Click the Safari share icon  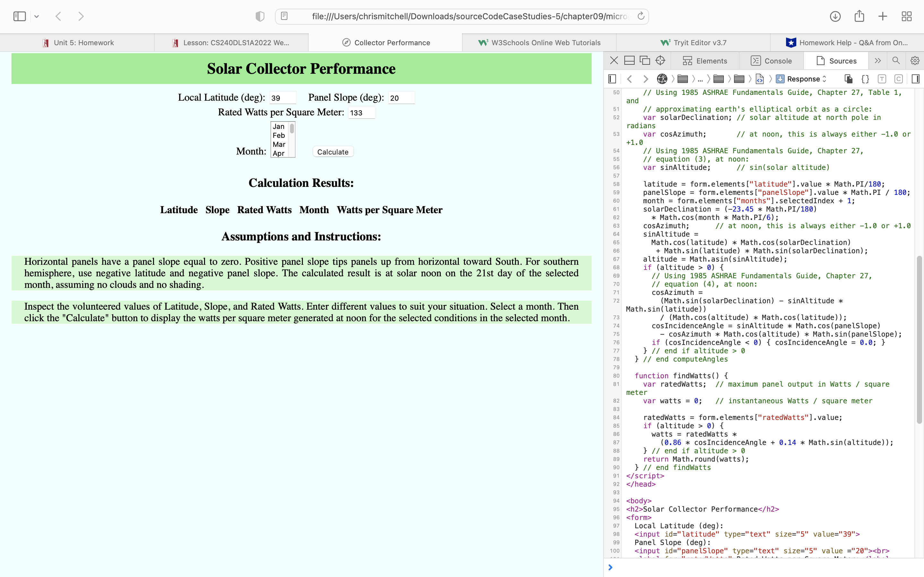[x=859, y=16]
